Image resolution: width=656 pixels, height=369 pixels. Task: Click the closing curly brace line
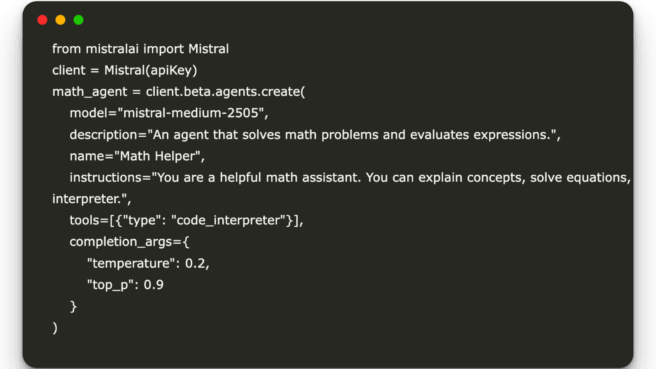[73, 306]
